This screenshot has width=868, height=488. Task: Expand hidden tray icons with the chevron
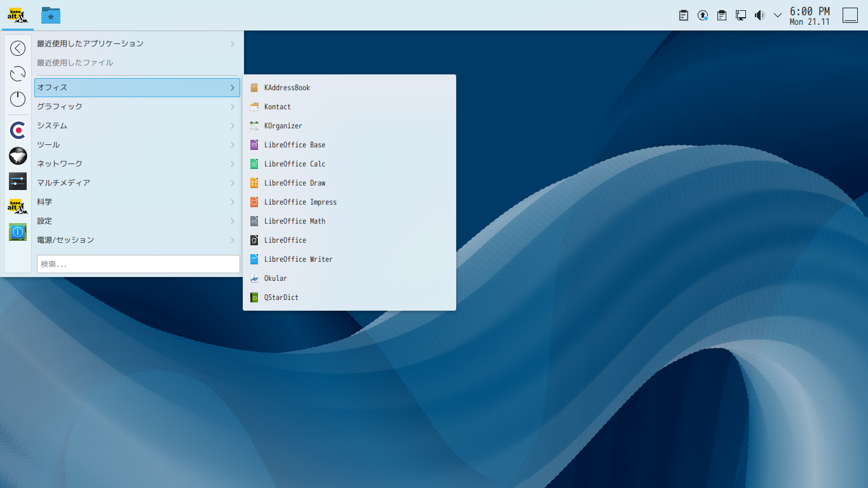tap(778, 15)
